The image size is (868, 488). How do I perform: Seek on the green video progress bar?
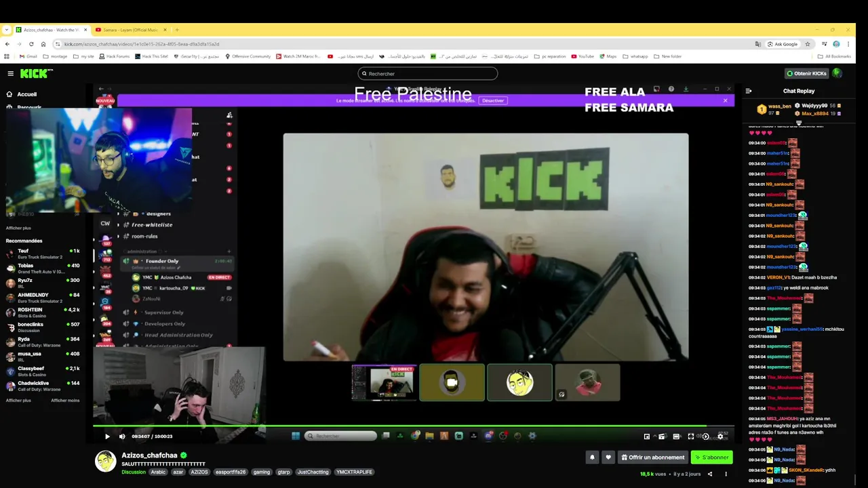tap(414, 426)
